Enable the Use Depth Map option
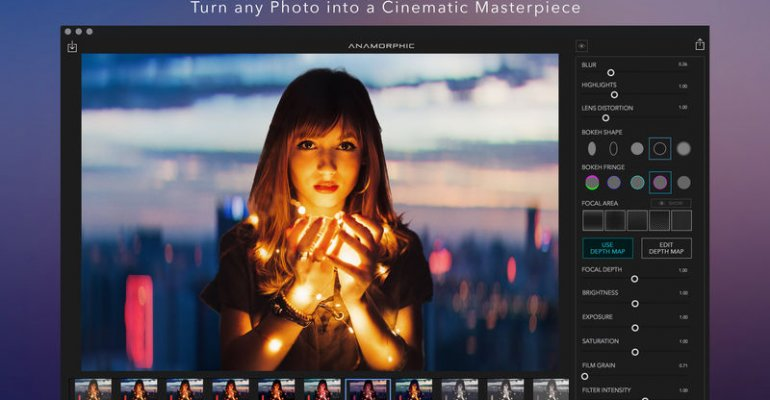The image size is (770, 400). click(607, 248)
